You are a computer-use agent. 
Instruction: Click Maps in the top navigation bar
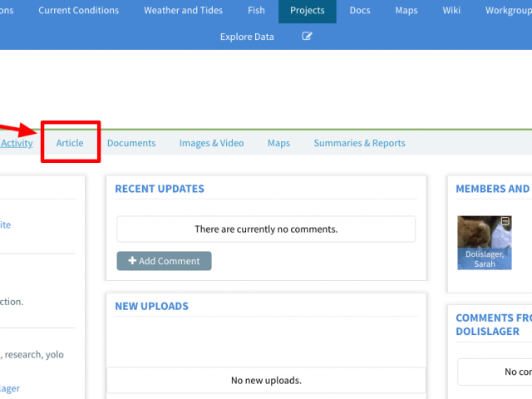406,11
